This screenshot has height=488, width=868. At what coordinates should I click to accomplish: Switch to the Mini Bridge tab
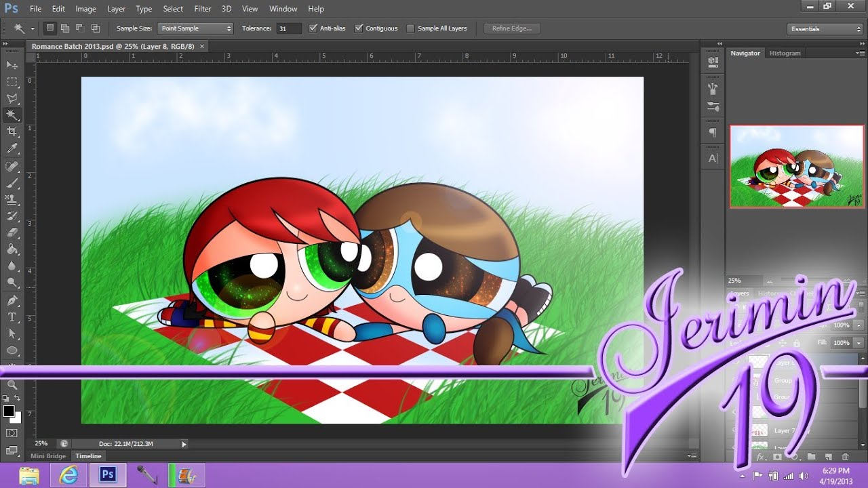[x=48, y=456]
